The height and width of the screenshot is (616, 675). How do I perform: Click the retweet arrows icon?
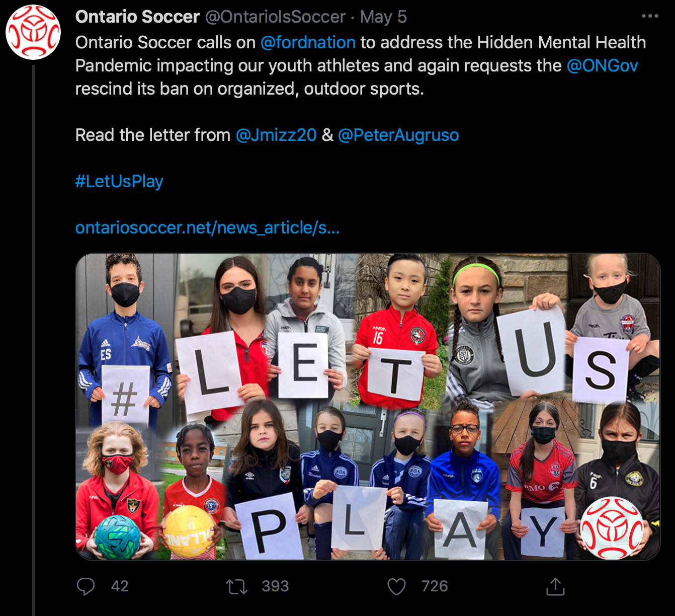coord(236,586)
